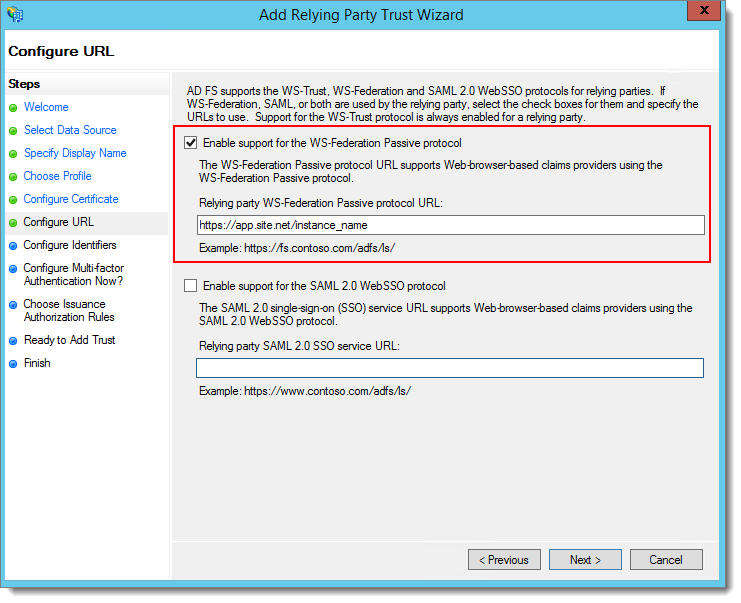The height and width of the screenshot is (603, 741).
Task: Uncheck the WS-Federation Passive protocol checkbox
Action: [191, 143]
